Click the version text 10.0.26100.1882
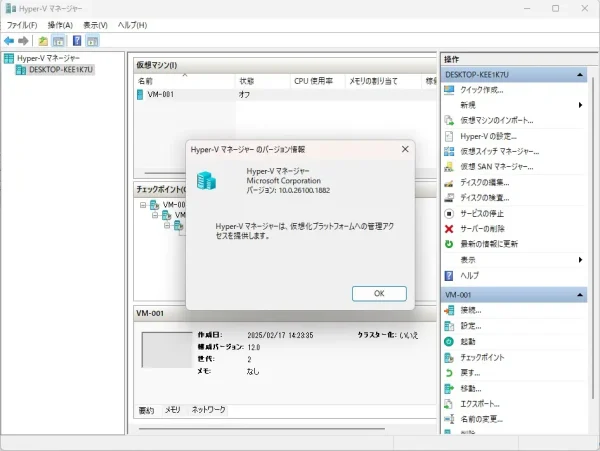600x451 pixels. pos(304,190)
